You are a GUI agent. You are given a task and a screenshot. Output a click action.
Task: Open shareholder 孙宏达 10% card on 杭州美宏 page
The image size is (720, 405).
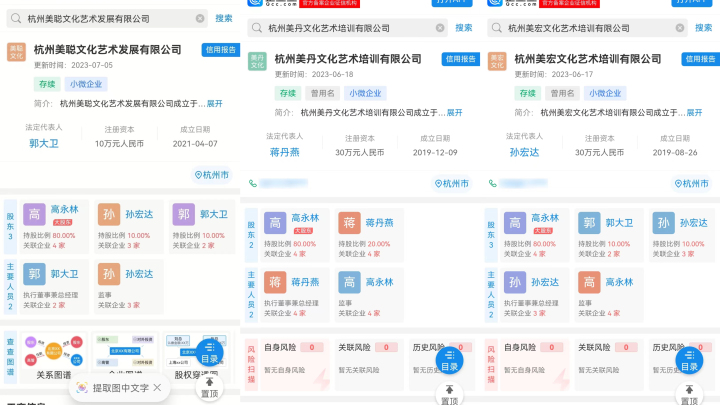coord(684,236)
